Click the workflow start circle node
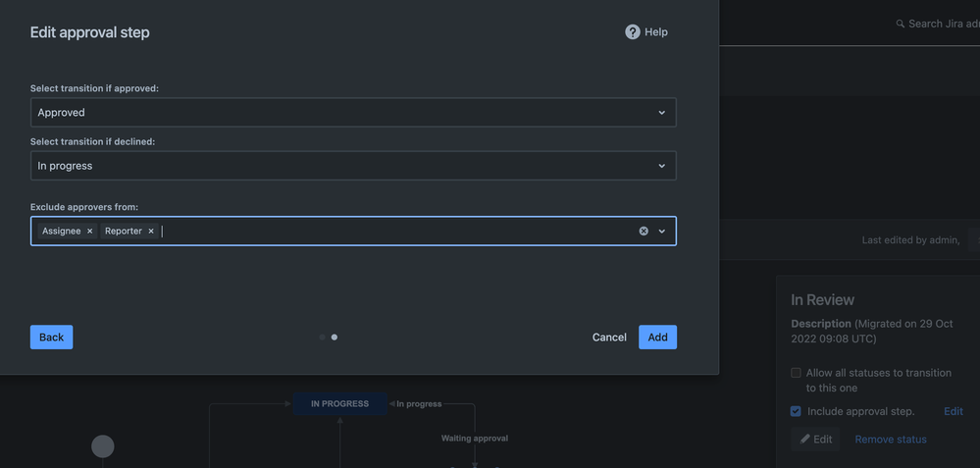Viewport: 980px width, 468px height. [102, 446]
